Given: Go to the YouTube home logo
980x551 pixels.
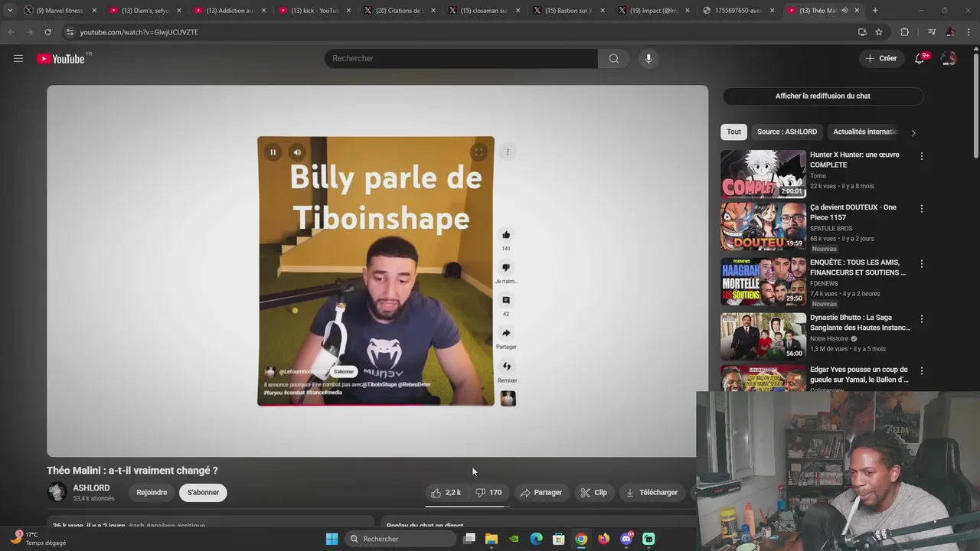Looking at the screenshot, I should [x=61, y=58].
